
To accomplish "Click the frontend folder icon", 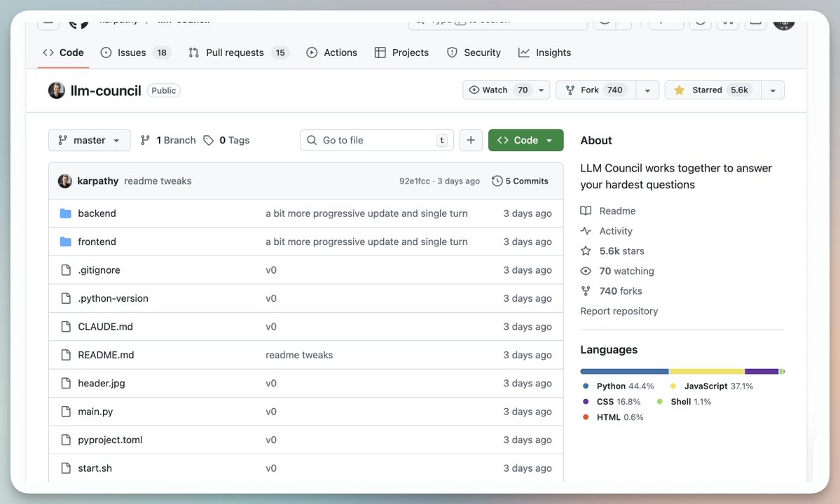I will tap(66, 241).
